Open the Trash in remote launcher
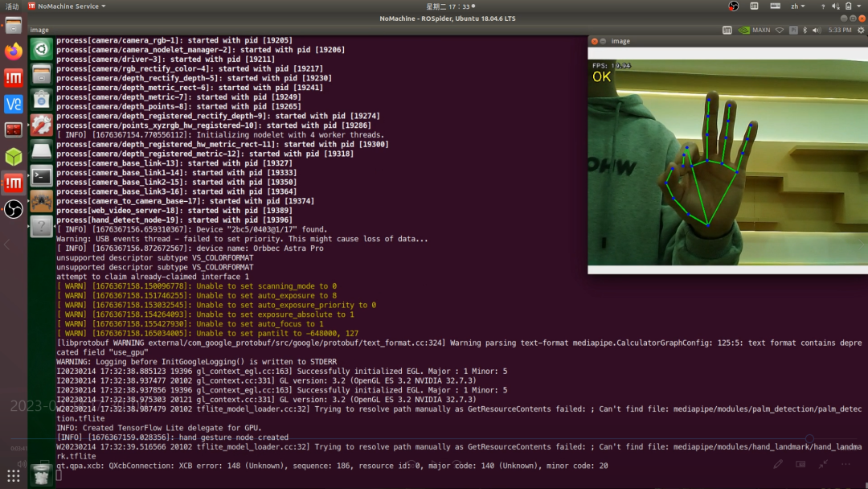The image size is (868, 489). [42, 474]
